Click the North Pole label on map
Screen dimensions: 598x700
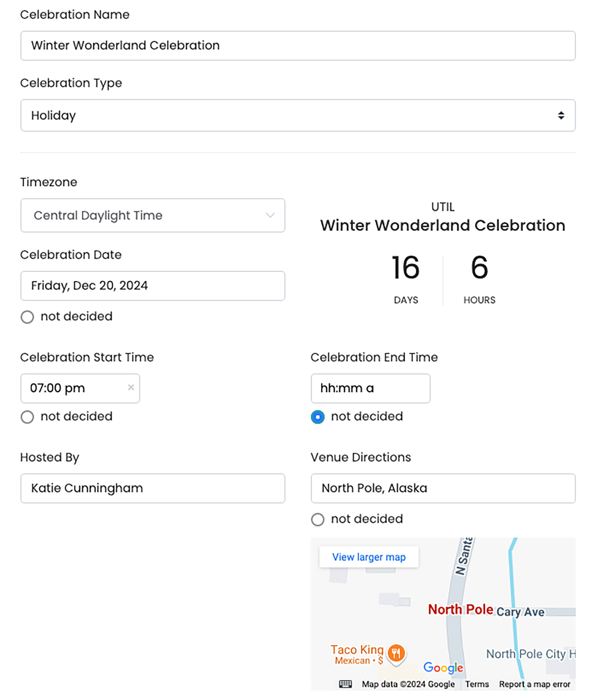point(460,610)
